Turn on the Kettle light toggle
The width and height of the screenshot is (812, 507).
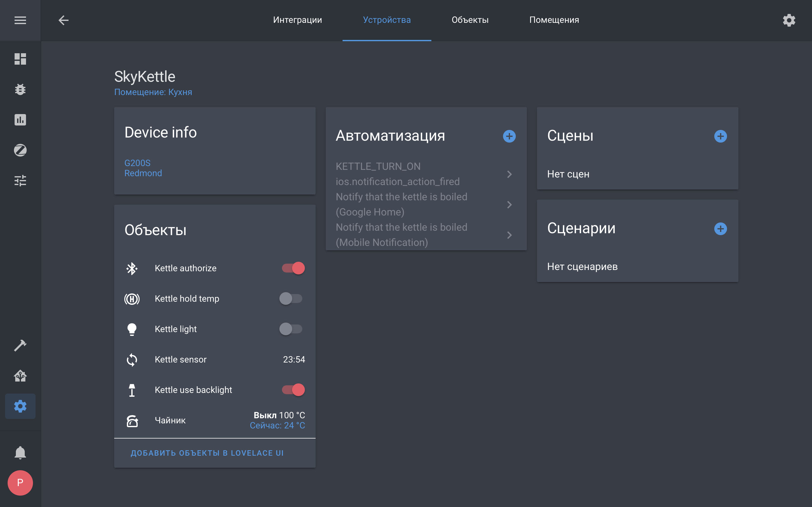(291, 329)
